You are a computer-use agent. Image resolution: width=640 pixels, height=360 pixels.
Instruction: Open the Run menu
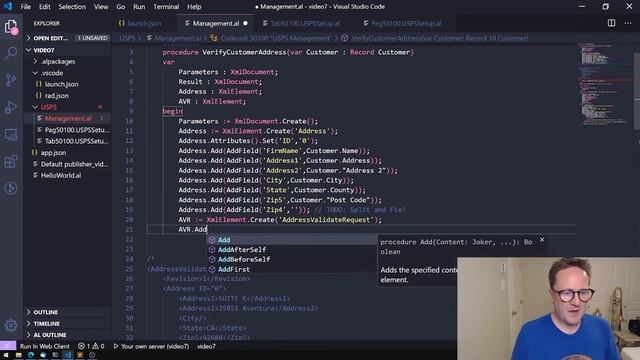(x=139, y=7)
